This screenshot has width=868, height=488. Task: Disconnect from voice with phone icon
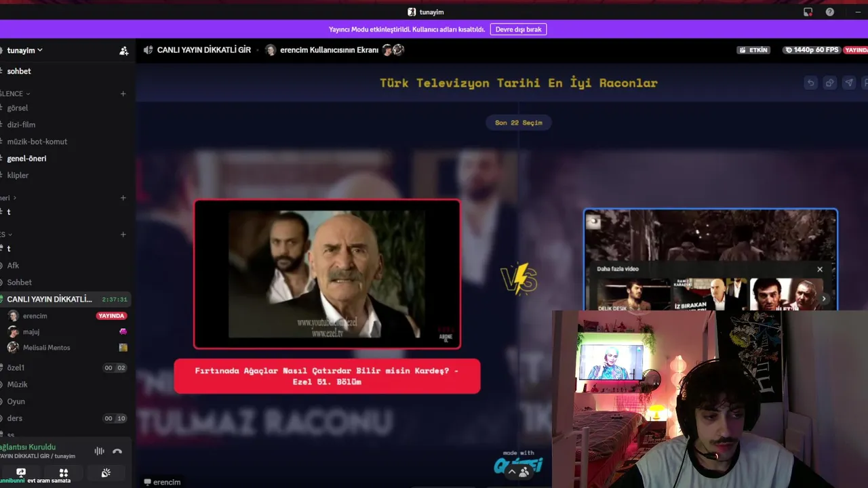coord(117,451)
